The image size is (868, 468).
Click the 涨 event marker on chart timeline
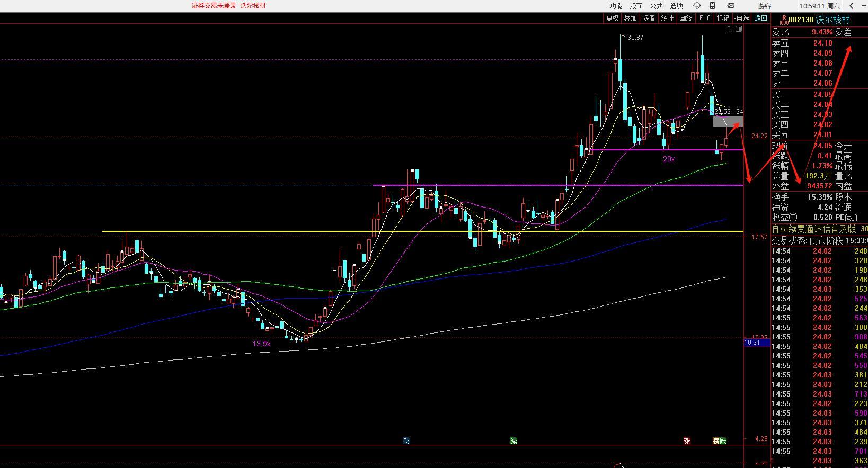(687, 440)
